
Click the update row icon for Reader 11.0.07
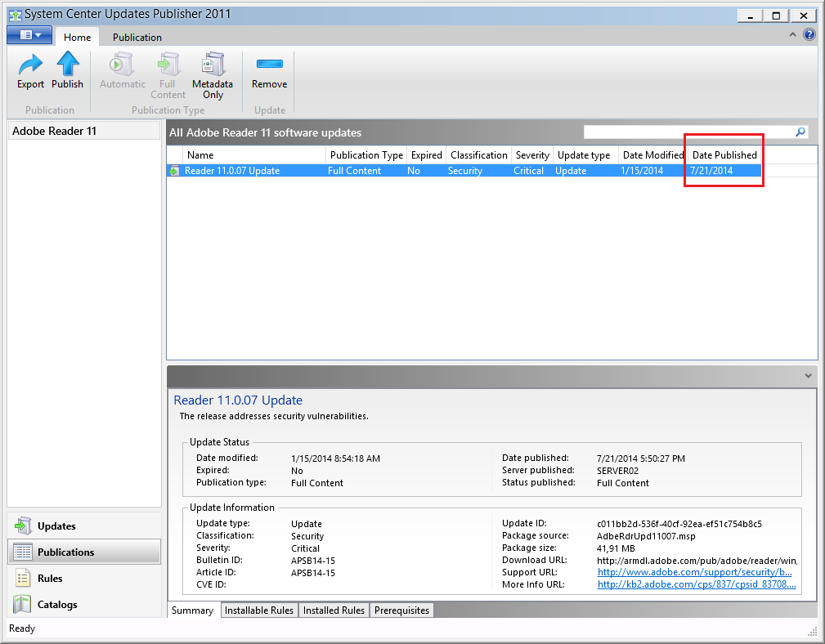pyautogui.click(x=173, y=171)
